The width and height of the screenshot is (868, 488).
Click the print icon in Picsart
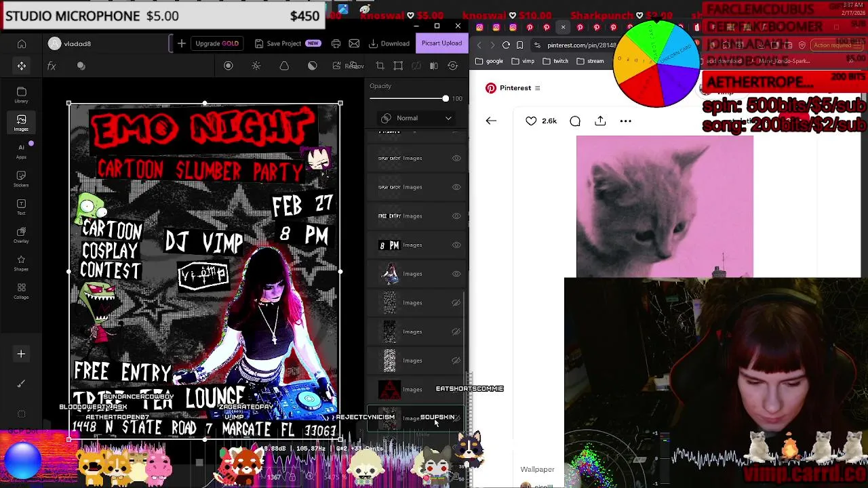(x=336, y=43)
